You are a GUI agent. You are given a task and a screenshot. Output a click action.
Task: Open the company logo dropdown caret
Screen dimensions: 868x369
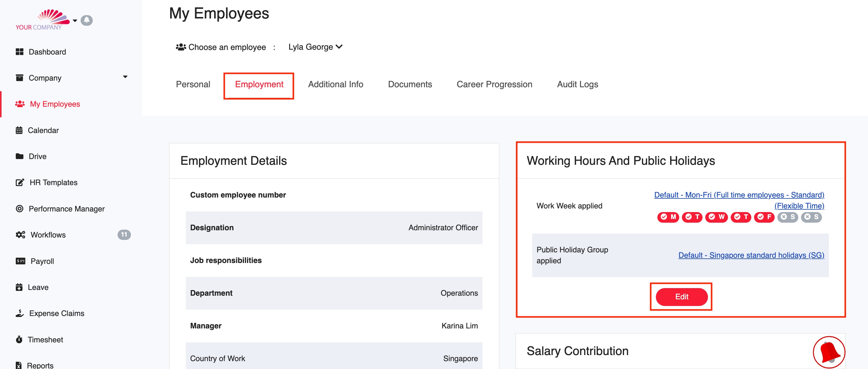click(x=75, y=21)
